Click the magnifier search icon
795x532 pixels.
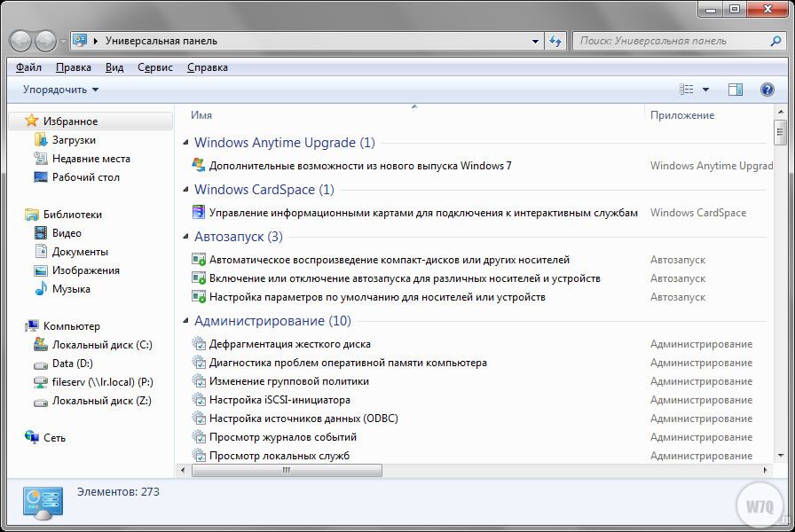tap(775, 41)
